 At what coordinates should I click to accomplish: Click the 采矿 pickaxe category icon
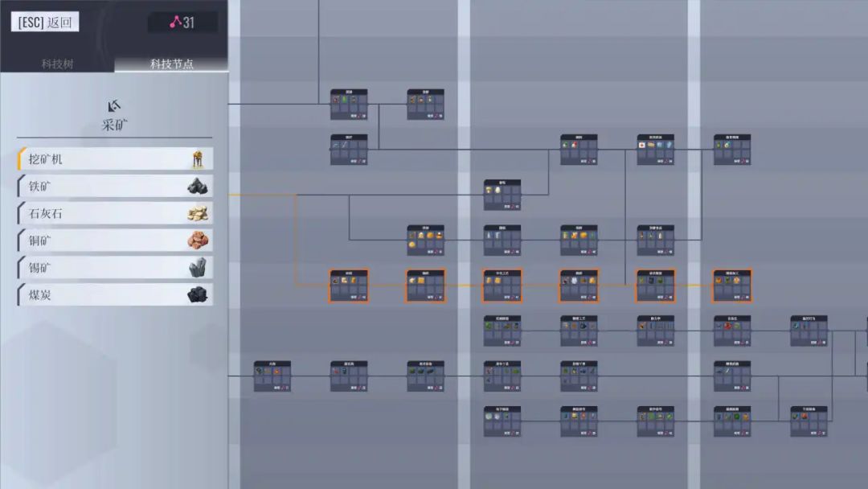115,105
